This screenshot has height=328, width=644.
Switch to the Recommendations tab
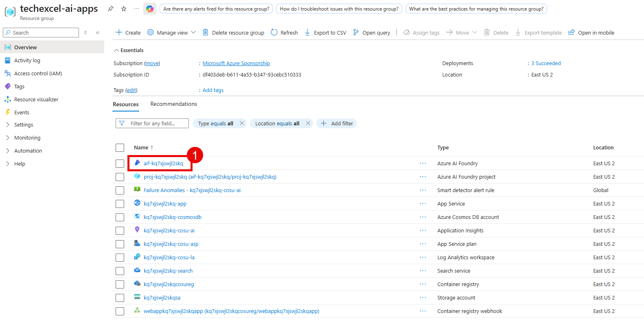point(173,104)
